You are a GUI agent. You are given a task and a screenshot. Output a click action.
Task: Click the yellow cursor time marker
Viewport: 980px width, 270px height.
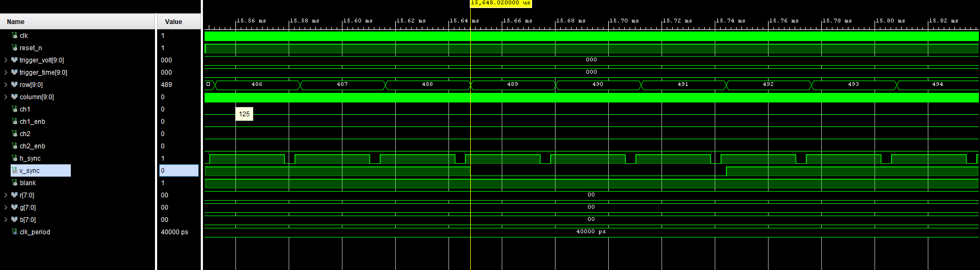(x=501, y=3)
